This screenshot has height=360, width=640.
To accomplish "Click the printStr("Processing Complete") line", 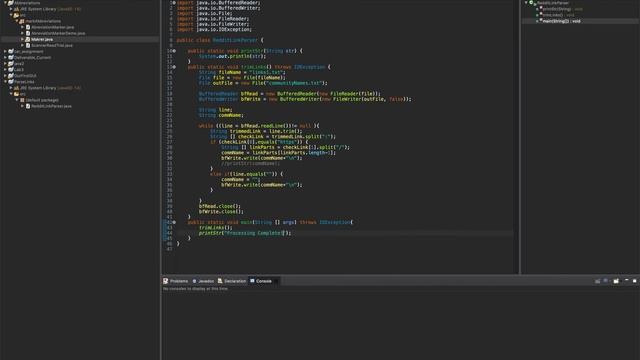I will click(245, 233).
